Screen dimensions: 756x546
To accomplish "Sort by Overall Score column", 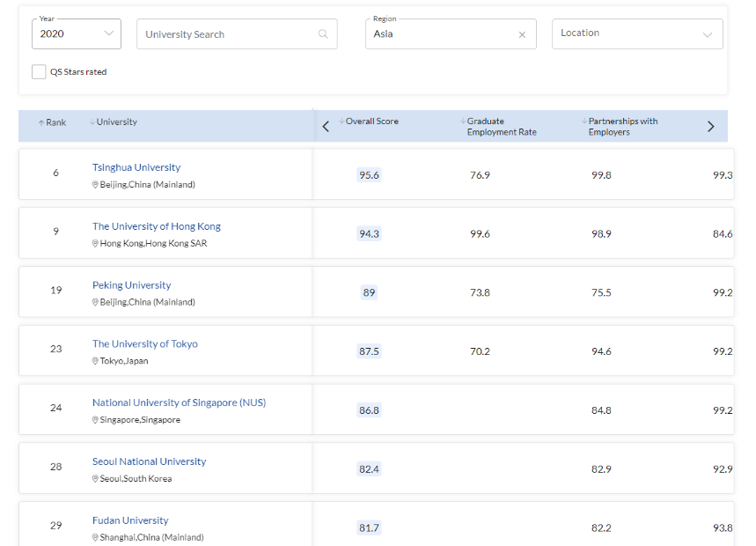I will [x=371, y=122].
